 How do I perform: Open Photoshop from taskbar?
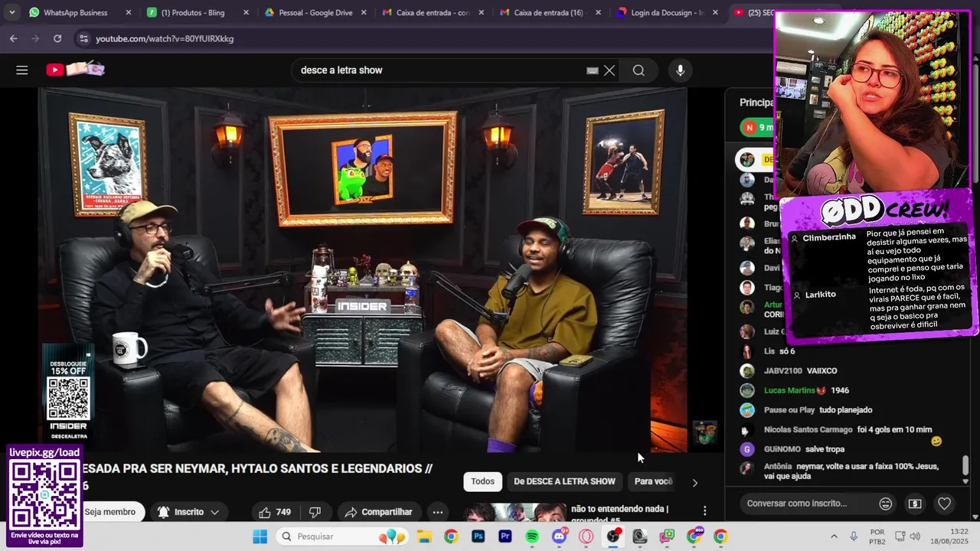pyautogui.click(x=478, y=536)
